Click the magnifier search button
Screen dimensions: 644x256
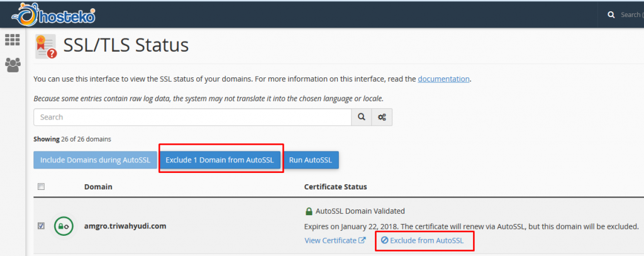pyautogui.click(x=361, y=117)
